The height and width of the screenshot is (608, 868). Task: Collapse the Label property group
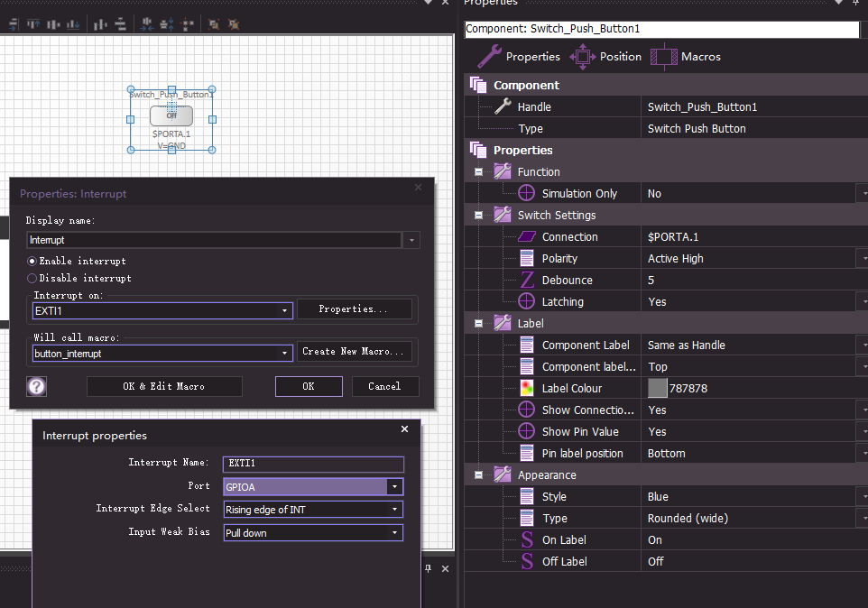point(479,324)
